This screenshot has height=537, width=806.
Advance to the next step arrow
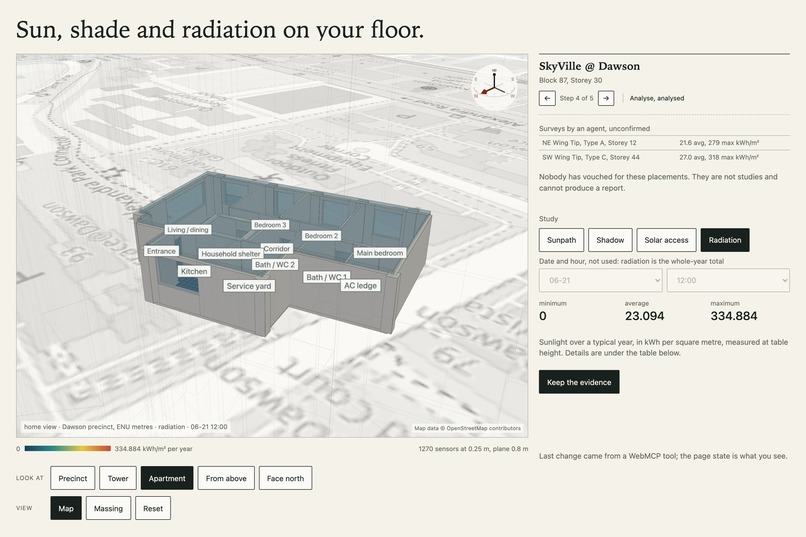tap(606, 98)
